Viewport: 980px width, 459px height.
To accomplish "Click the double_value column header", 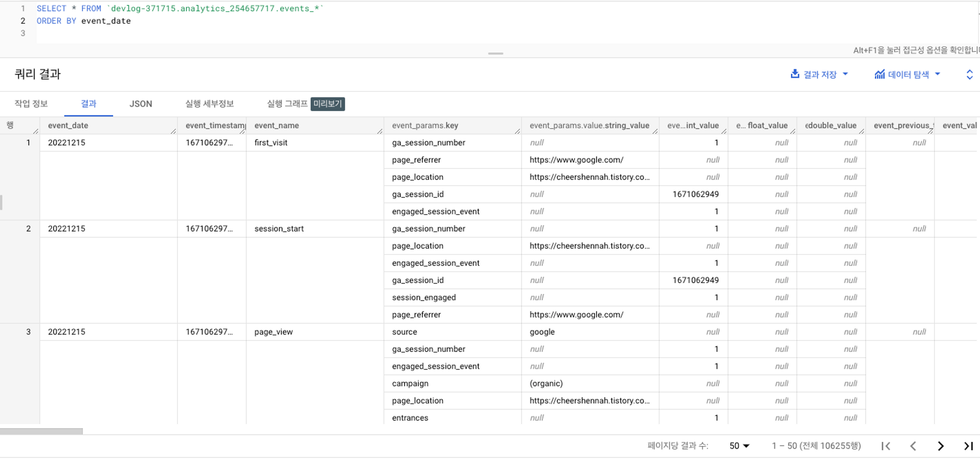I will pos(831,125).
